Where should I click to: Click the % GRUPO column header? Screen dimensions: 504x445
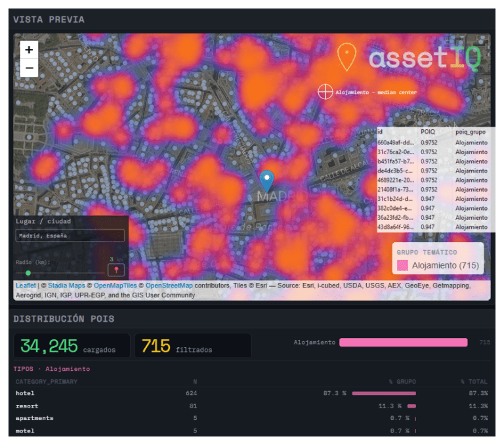tap(402, 381)
